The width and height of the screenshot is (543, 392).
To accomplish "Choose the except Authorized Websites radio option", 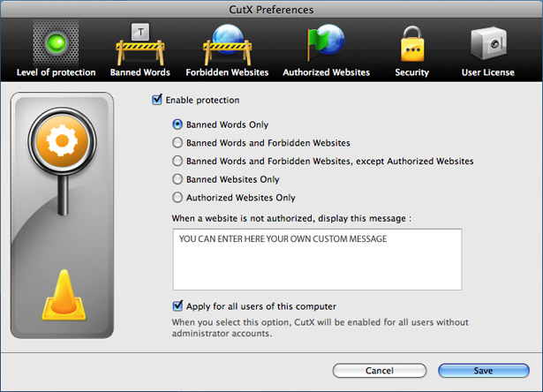I will (x=178, y=162).
